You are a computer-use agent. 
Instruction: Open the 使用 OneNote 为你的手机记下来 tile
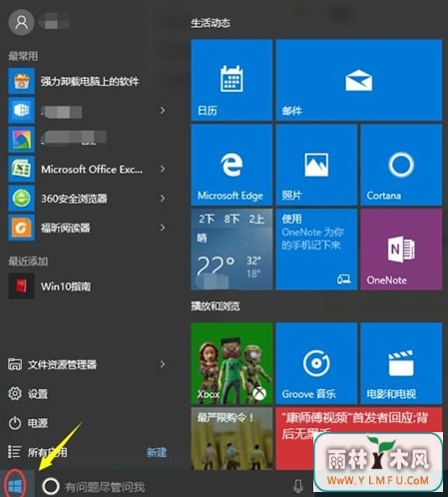point(316,249)
